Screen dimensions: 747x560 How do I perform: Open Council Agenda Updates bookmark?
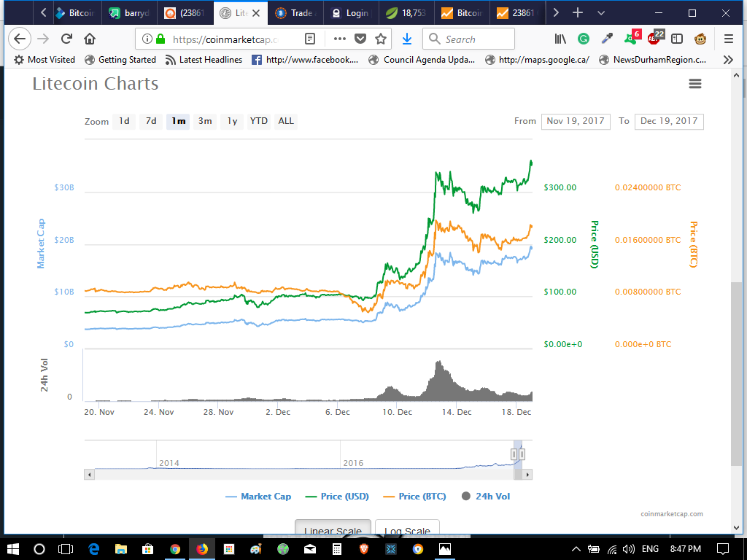point(422,60)
